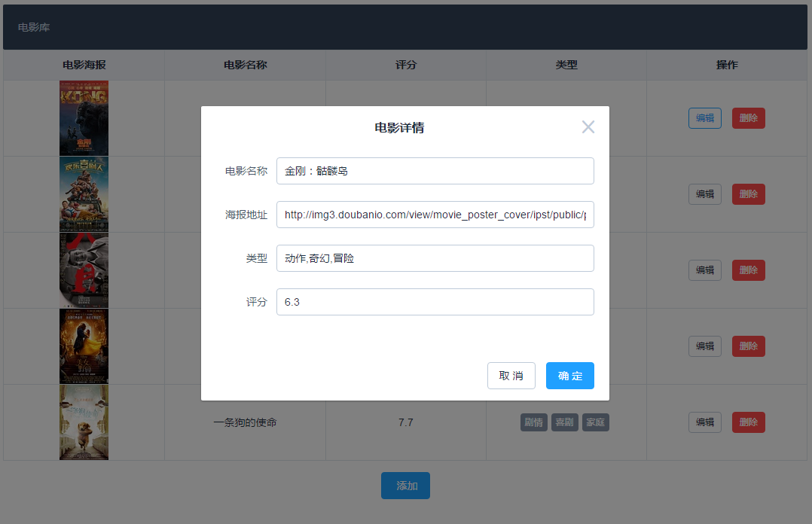Click 删除 in the Beauty and Beast poster row

[748, 346]
